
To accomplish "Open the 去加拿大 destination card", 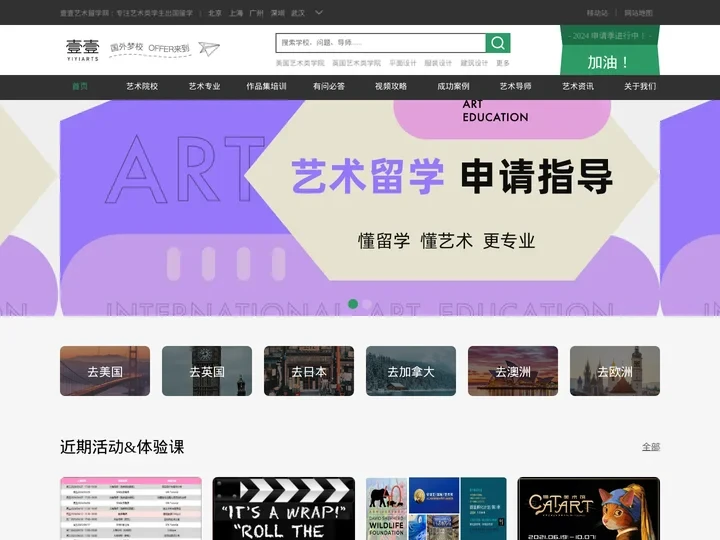I will pos(411,371).
